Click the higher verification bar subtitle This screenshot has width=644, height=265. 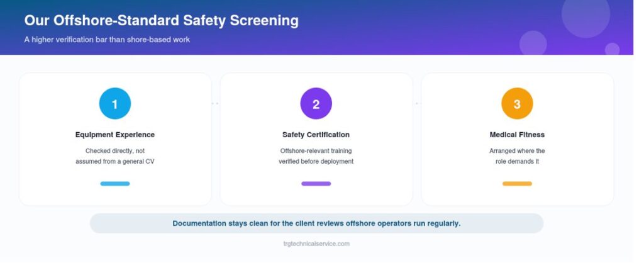(x=107, y=40)
